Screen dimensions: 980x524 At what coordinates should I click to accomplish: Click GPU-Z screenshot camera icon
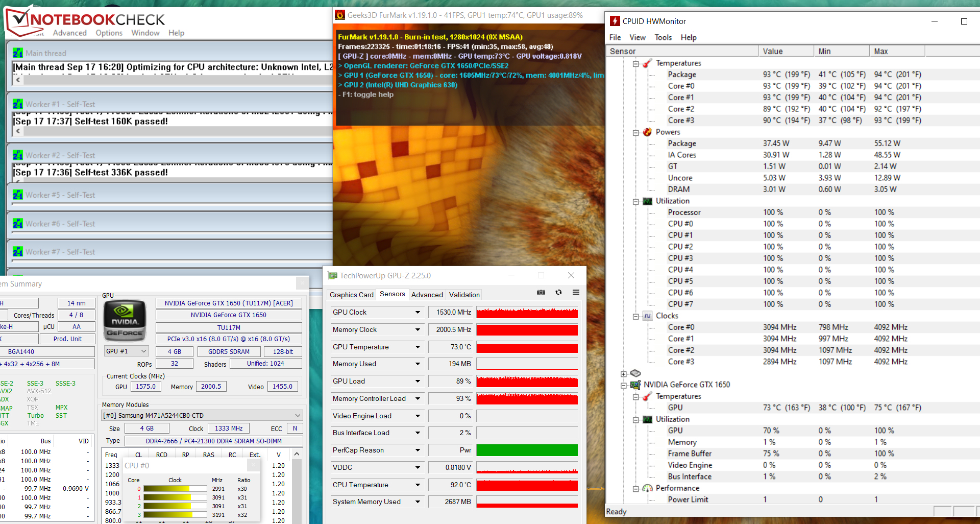point(541,293)
